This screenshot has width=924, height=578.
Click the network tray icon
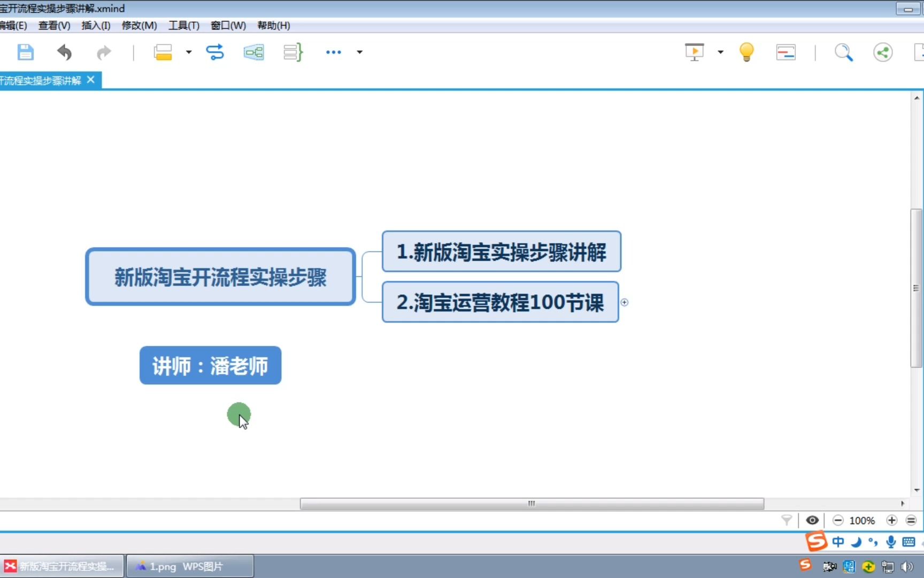click(x=888, y=566)
